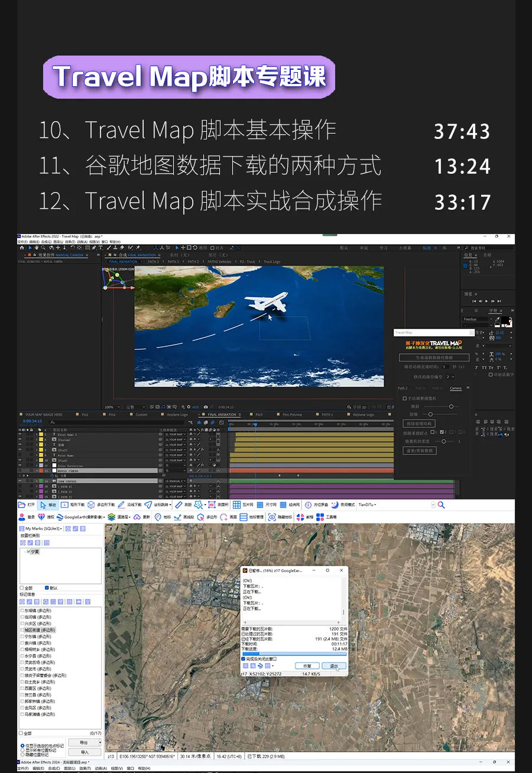Image resolution: width=532 pixels, height=773 pixels.
Task: Click the 退出 exit button in download dialog
Action: (334, 665)
